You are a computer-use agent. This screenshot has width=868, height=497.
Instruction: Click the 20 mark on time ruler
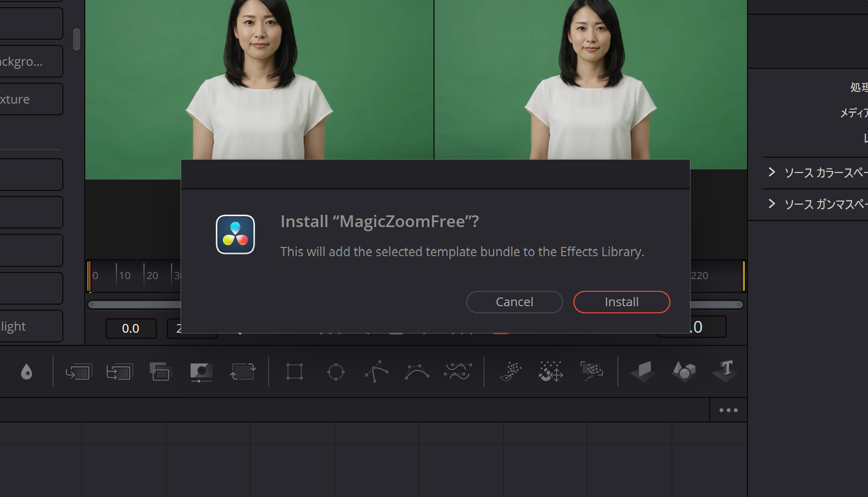coord(152,276)
